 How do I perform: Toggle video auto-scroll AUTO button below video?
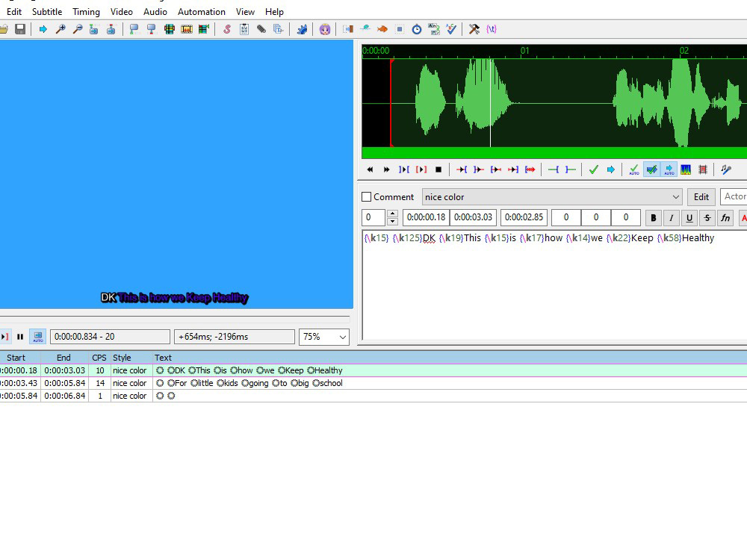pyautogui.click(x=38, y=337)
